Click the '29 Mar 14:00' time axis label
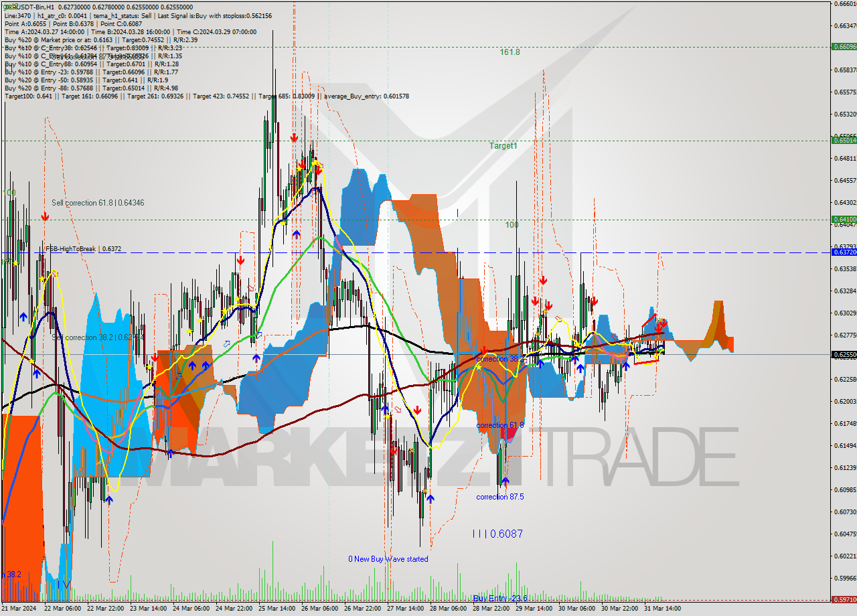Screen dimensions: 857x616 pyautogui.click(x=533, y=609)
